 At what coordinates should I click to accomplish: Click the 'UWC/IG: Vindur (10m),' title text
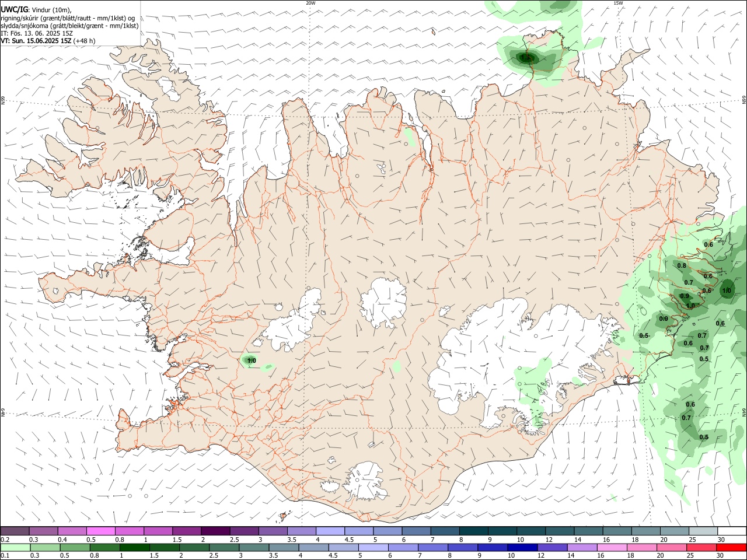(36, 9)
